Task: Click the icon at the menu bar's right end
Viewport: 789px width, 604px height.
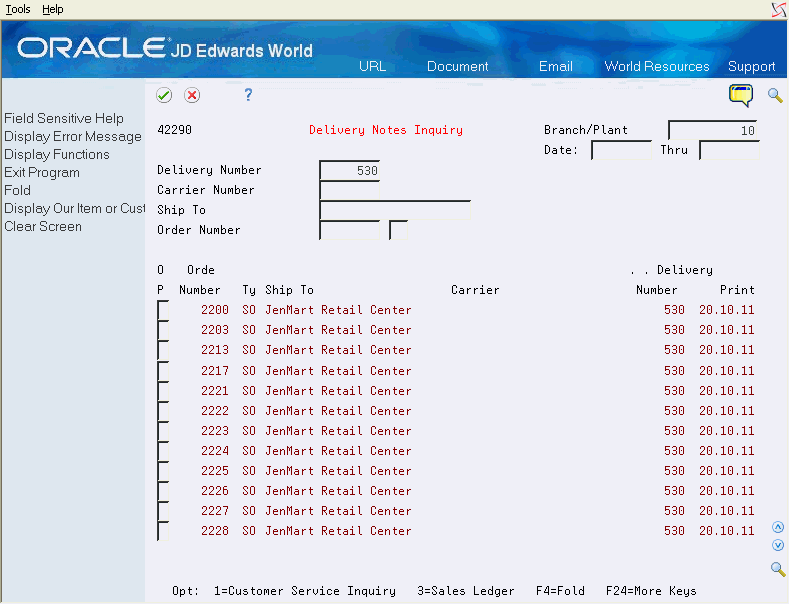Action: click(x=778, y=9)
